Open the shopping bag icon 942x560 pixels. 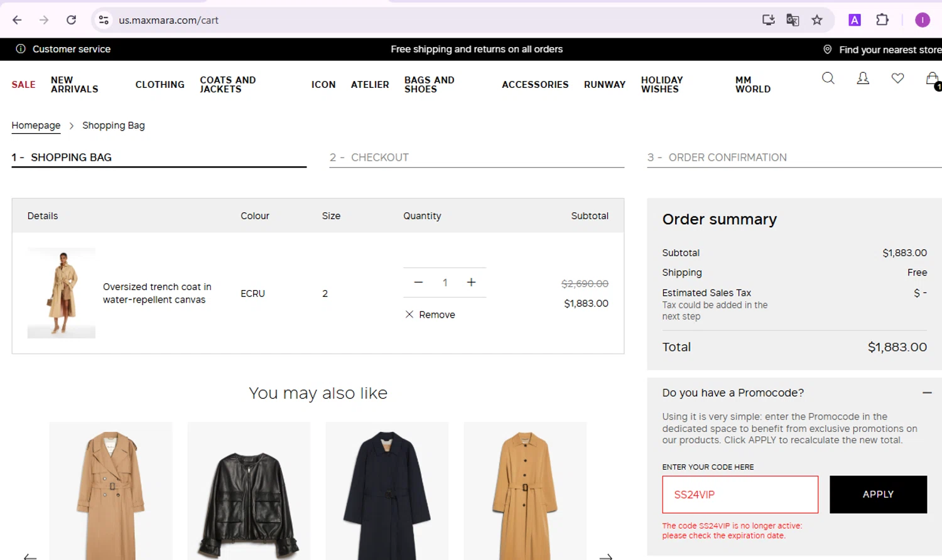click(x=933, y=79)
